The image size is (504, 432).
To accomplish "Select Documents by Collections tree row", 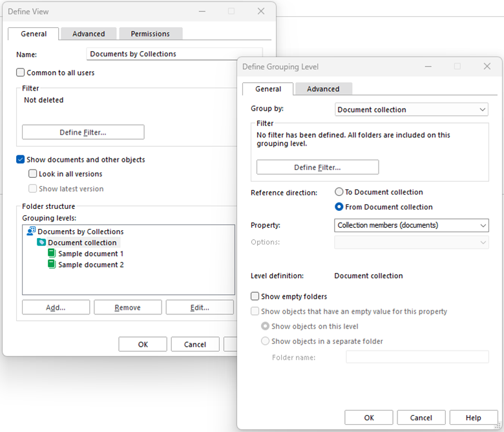I will (x=80, y=232).
